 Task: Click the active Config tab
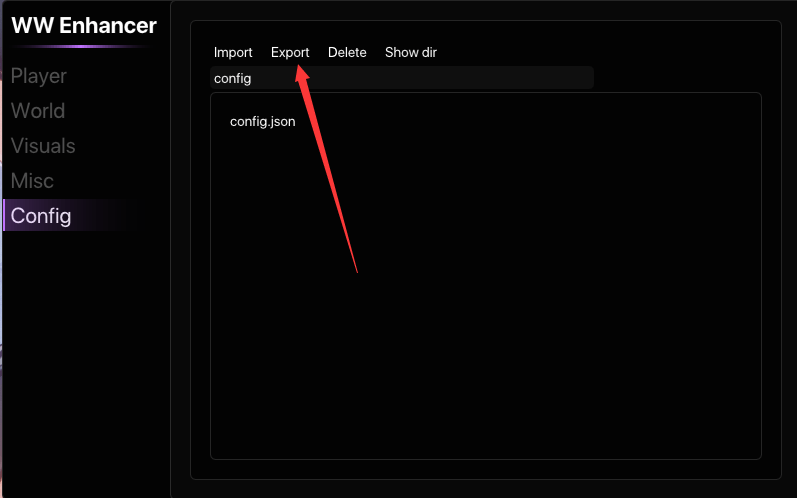pyautogui.click(x=41, y=216)
